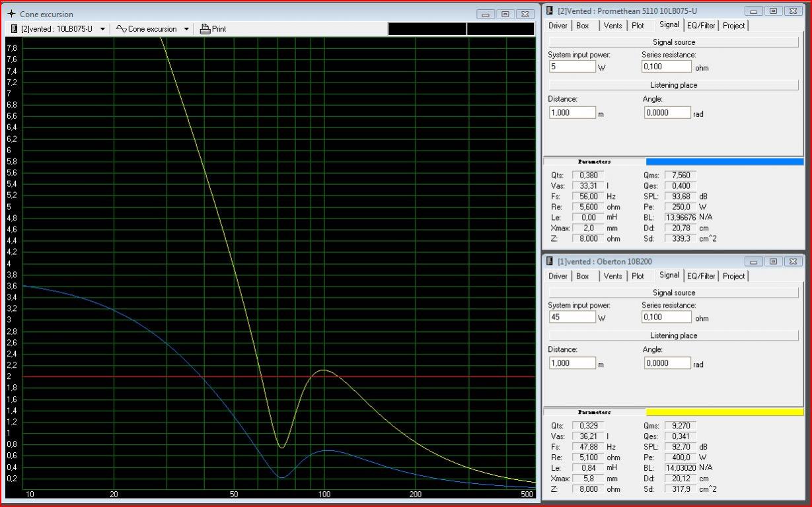
Task: Open the [2]vented : 10LB075-U project dropdown
Action: click(102, 29)
